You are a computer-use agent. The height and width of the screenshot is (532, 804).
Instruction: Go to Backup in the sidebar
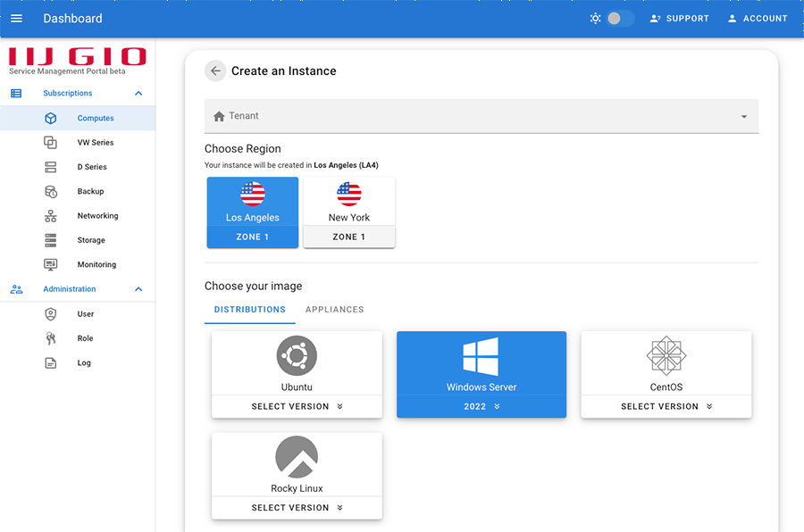coord(90,191)
